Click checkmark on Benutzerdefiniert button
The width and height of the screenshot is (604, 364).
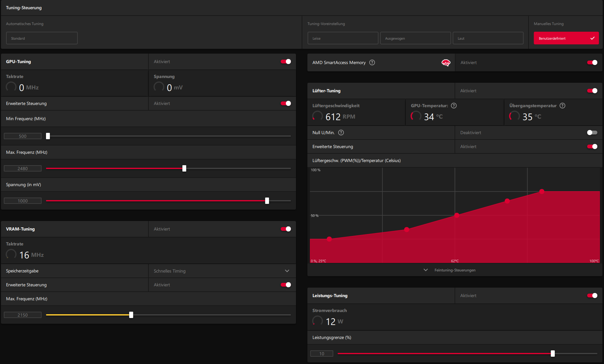[592, 38]
